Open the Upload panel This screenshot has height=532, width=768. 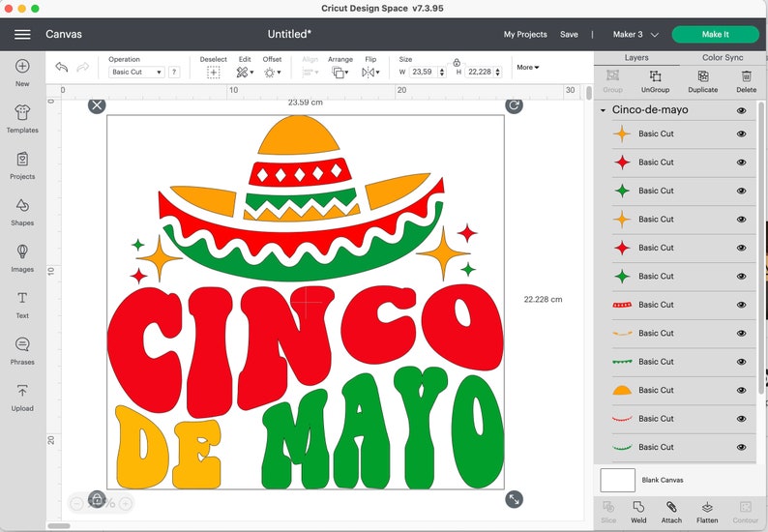(x=22, y=398)
